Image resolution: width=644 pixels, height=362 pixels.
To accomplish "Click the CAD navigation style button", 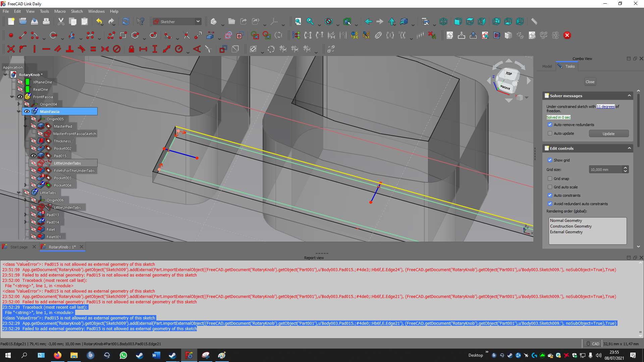I will [x=592, y=344].
